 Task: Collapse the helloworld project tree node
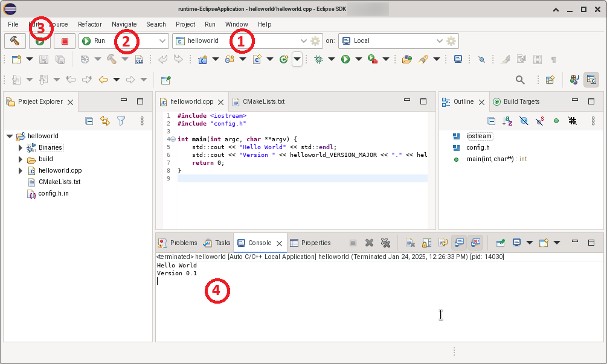[10, 136]
